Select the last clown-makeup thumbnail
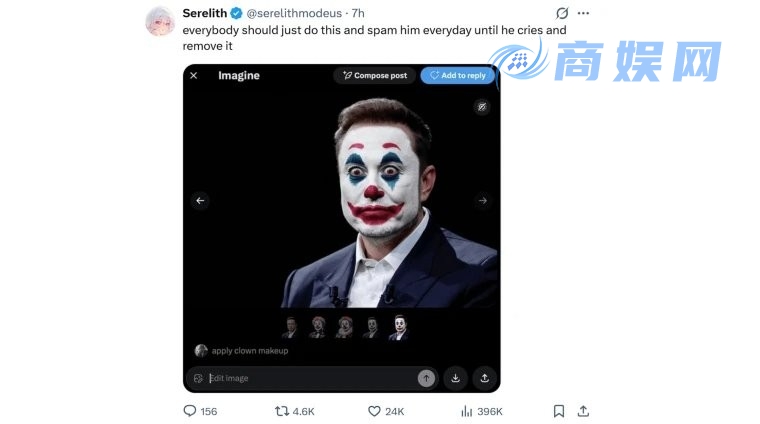 pyautogui.click(x=398, y=327)
